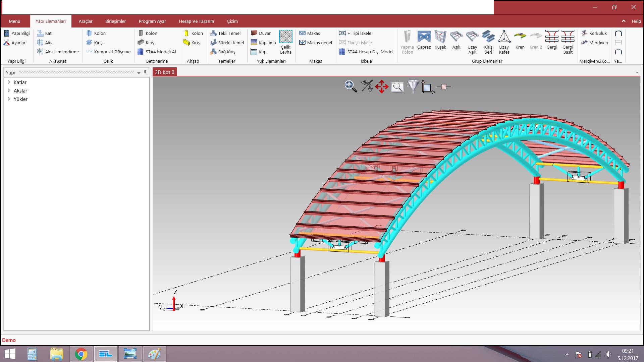Image resolution: width=644 pixels, height=362 pixels.
Task: Open the Hesap Ve Tasarım tab
Action: (196, 21)
